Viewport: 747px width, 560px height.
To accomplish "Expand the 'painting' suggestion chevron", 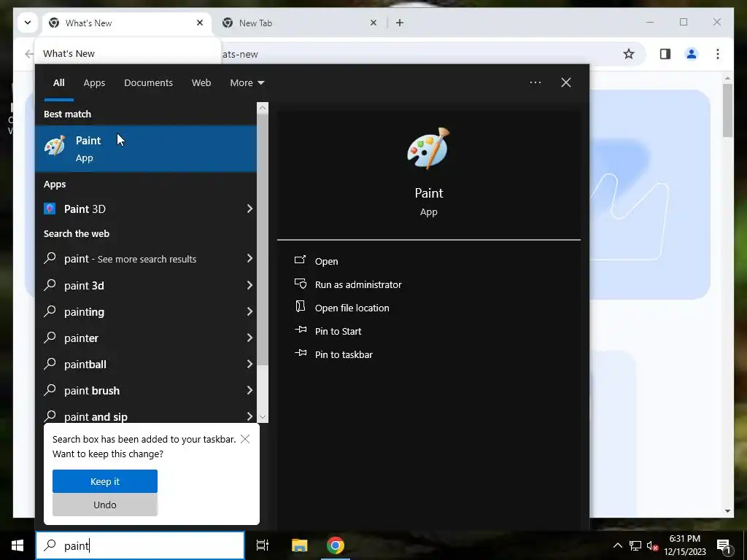I will pos(249,311).
